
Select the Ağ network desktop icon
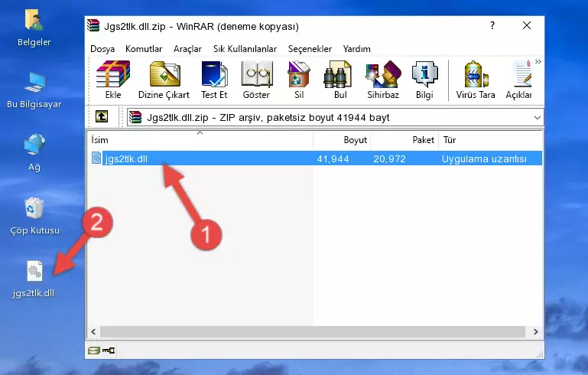click(x=34, y=153)
